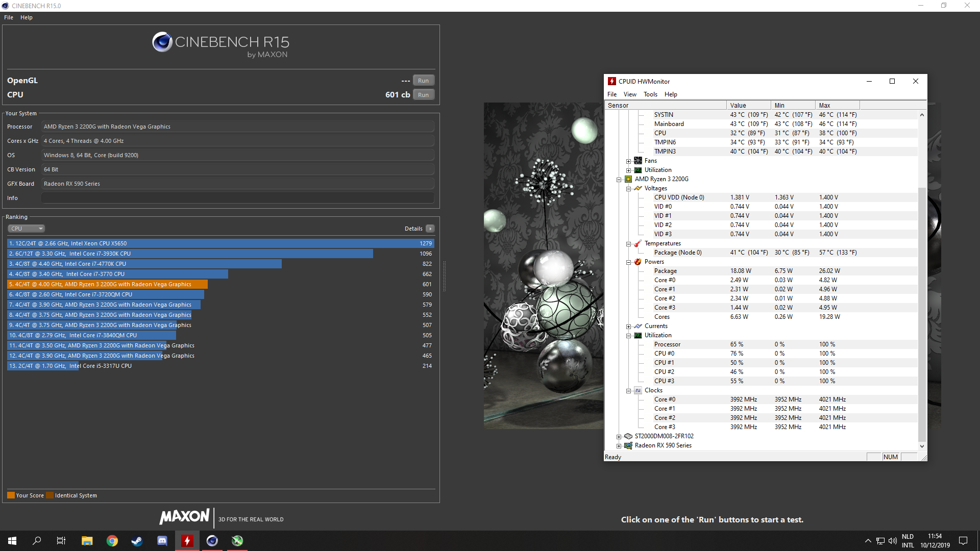This screenshot has height=551, width=980.
Task: Open HWMonitor Help menu
Action: (x=671, y=94)
